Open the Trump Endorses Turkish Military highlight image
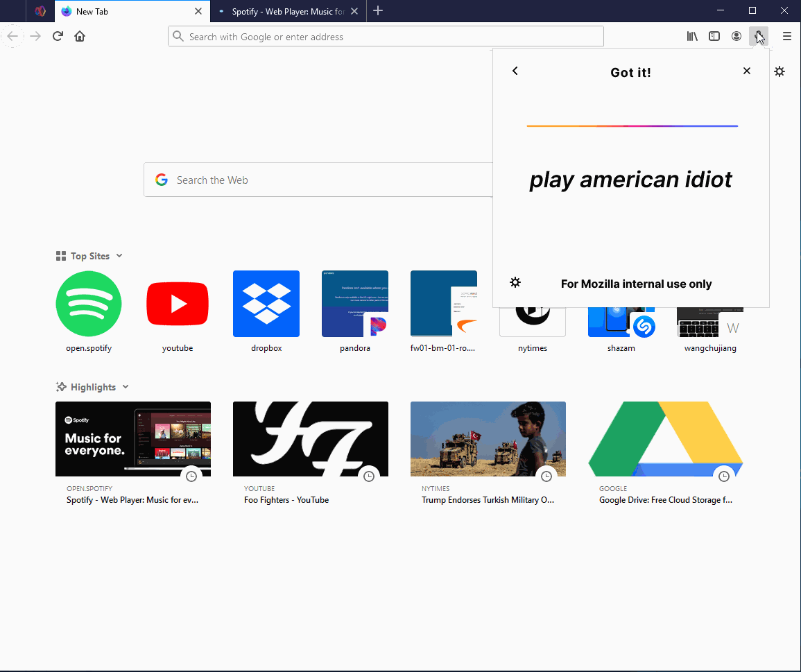 488,439
